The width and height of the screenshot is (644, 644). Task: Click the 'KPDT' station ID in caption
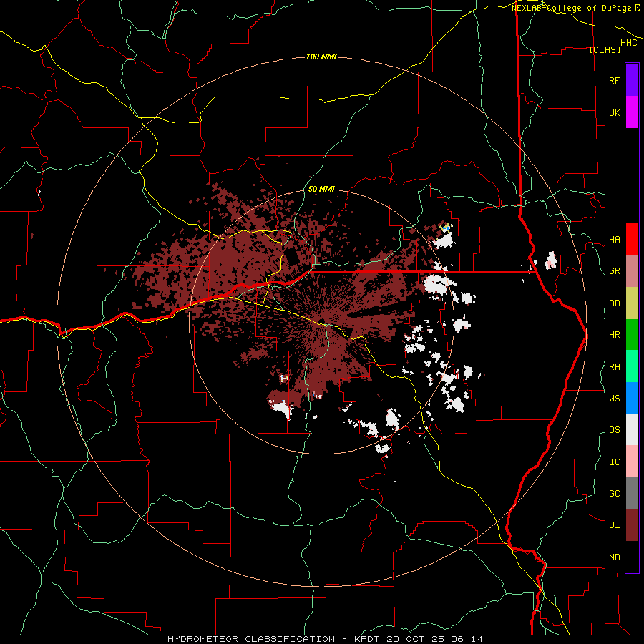click(x=368, y=639)
